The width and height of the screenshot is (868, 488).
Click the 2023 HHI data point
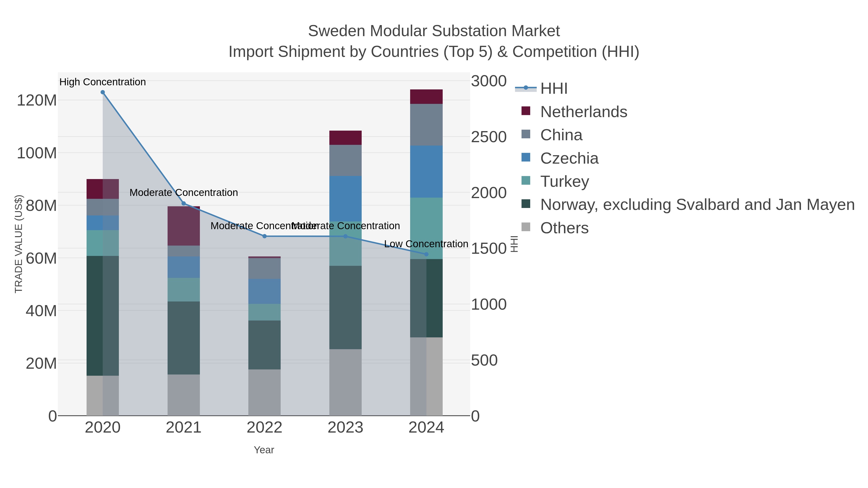point(345,236)
